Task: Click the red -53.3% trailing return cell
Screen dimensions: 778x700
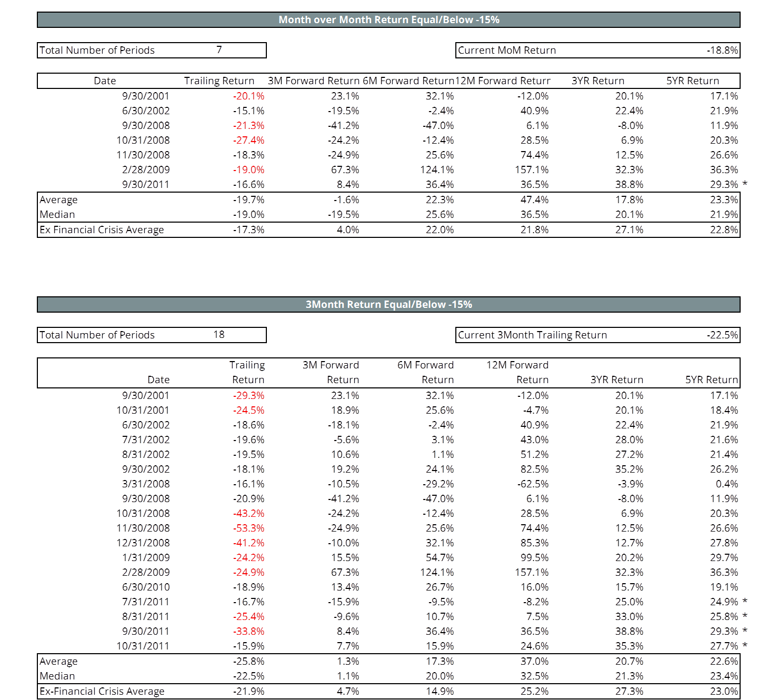Action: (248, 528)
